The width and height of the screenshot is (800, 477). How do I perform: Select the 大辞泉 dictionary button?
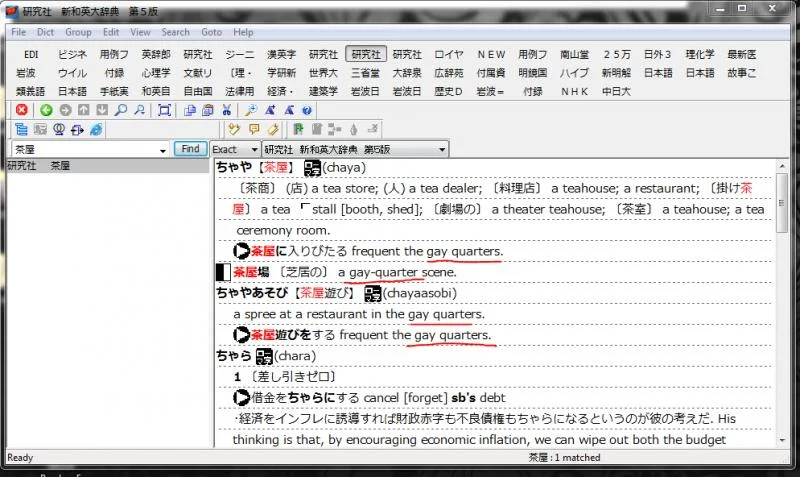click(407, 73)
